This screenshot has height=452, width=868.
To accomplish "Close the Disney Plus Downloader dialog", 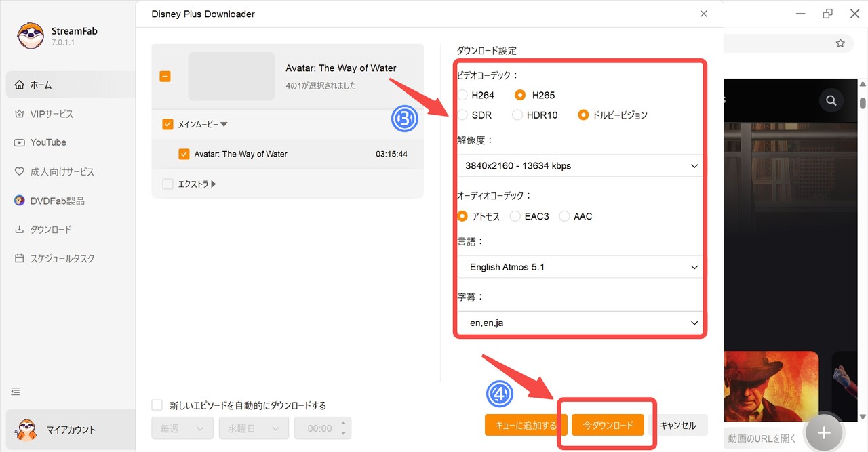I will 704,14.
